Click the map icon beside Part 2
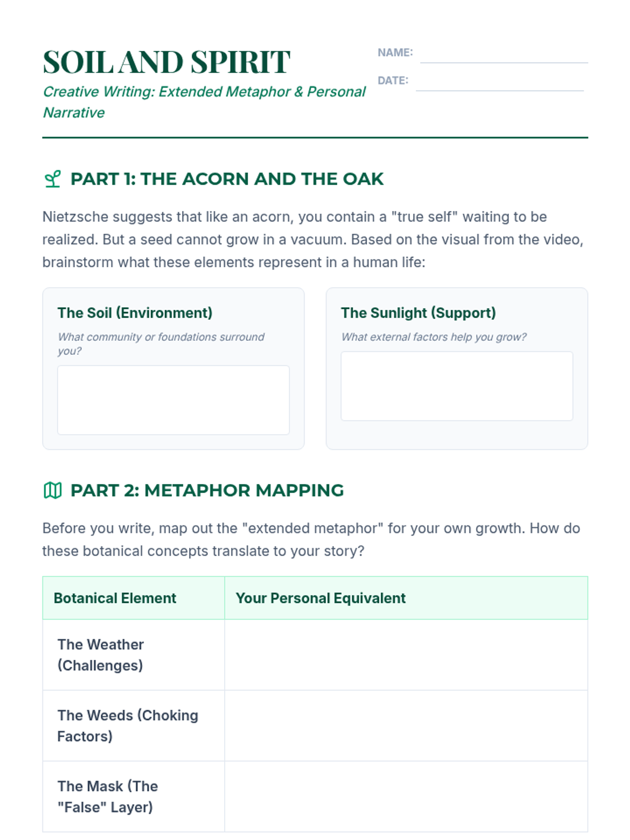This screenshot has width=630, height=840. pyautogui.click(x=52, y=490)
